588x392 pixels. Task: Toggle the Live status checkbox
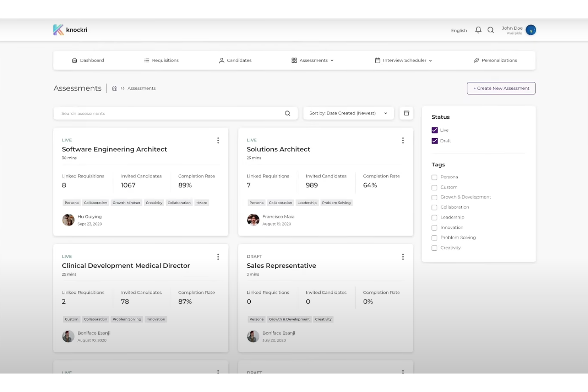click(x=435, y=130)
